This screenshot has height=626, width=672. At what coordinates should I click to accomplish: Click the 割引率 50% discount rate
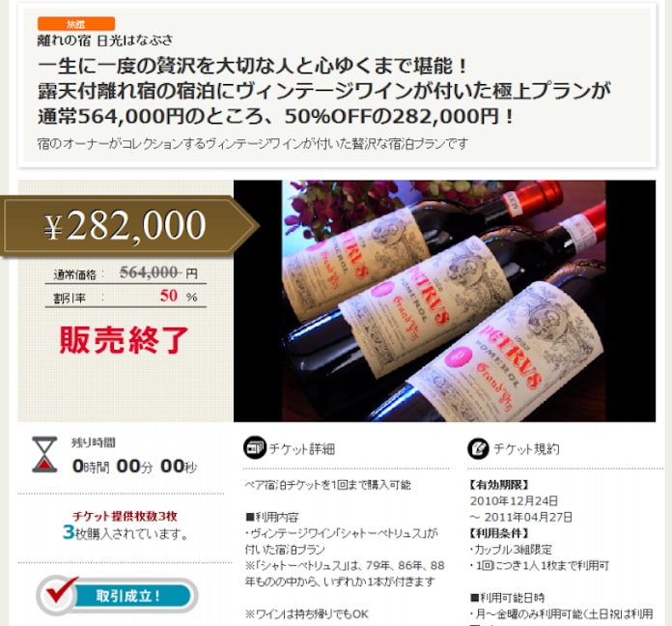click(126, 297)
